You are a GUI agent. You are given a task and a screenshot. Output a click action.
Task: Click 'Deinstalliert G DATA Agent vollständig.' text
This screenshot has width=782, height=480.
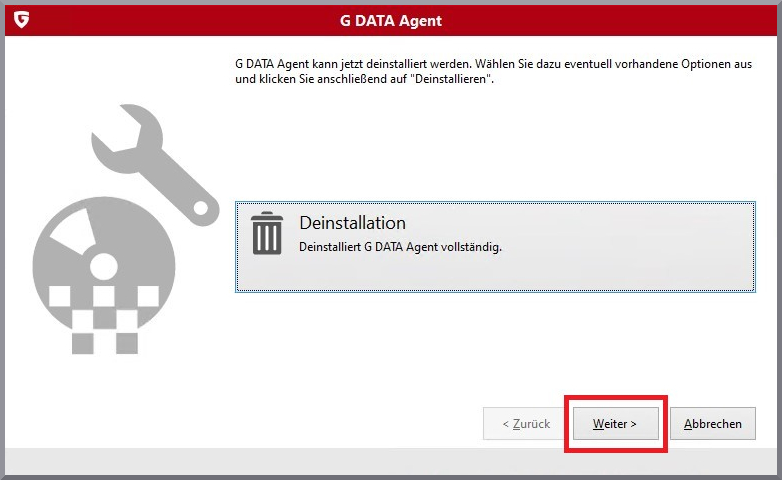[400, 247]
